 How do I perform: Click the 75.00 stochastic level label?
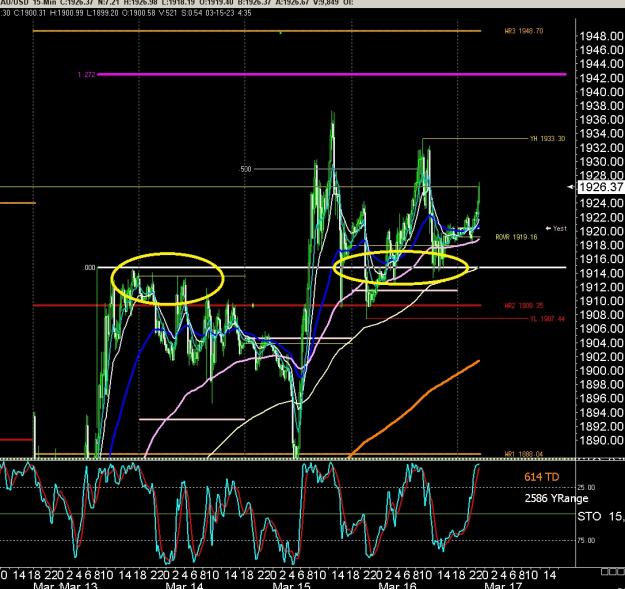pyautogui.click(x=586, y=540)
